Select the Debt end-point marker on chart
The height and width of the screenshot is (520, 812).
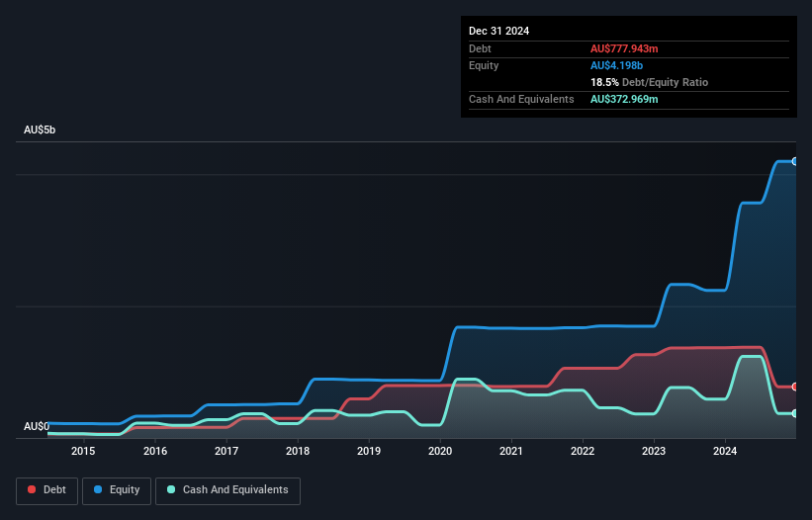pyautogui.click(x=795, y=387)
